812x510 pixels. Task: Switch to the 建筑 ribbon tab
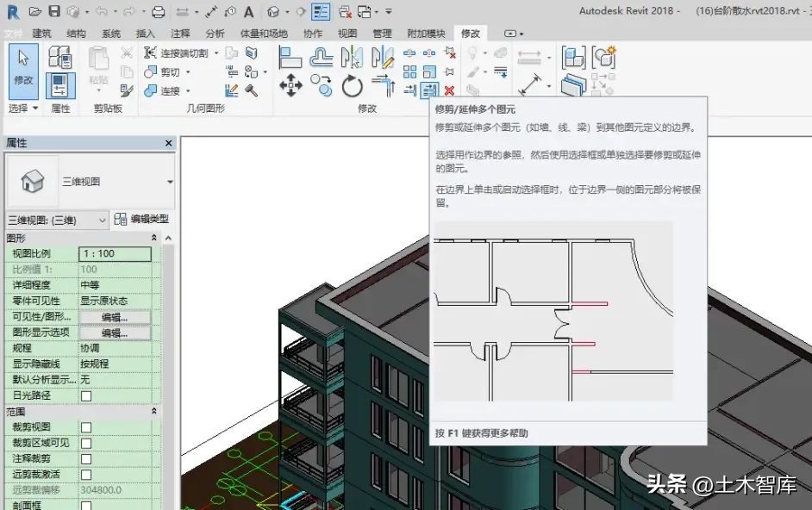[43, 33]
